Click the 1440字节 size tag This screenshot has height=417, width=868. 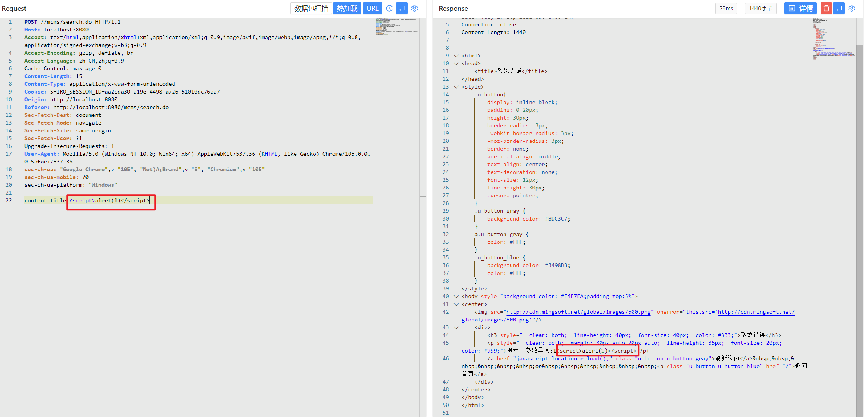(x=761, y=8)
